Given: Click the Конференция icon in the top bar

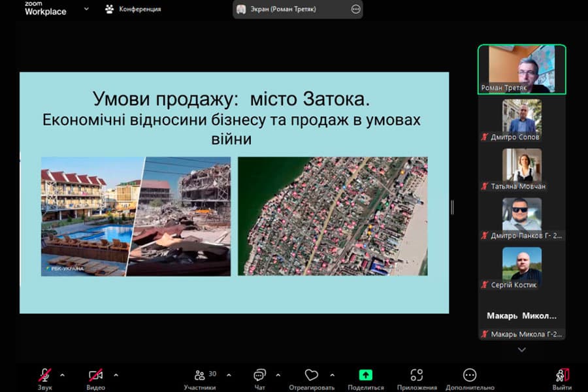Looking at the screenshot, I should 108,8.
